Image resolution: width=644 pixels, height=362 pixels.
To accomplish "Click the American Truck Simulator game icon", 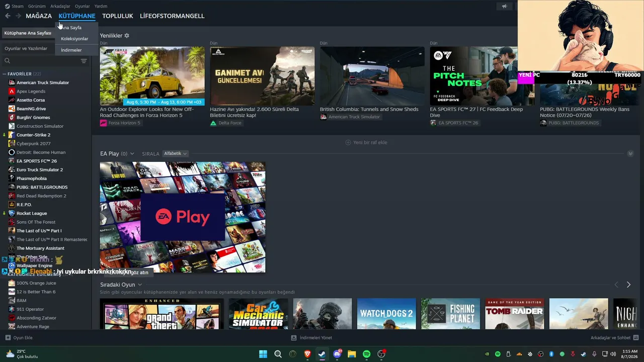I will tap(12, 82).
